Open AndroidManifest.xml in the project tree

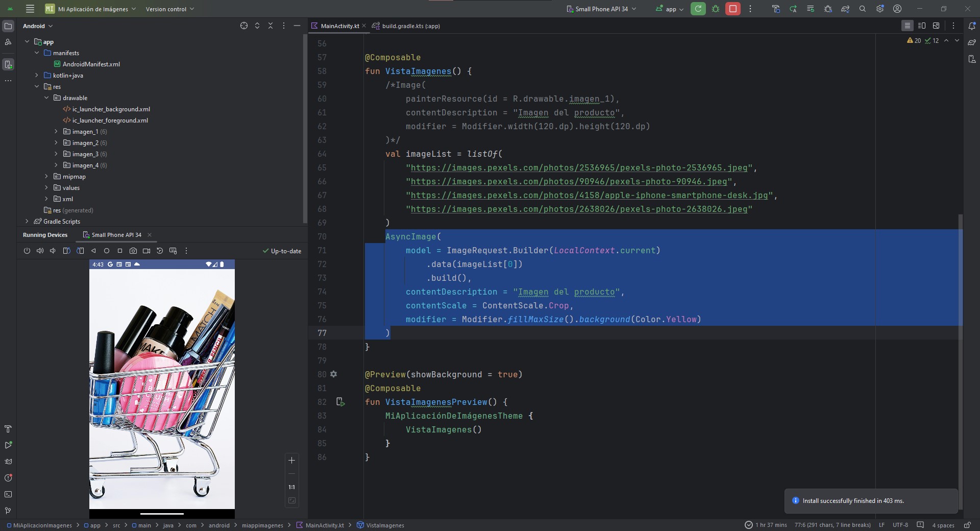tap(91, 64)
